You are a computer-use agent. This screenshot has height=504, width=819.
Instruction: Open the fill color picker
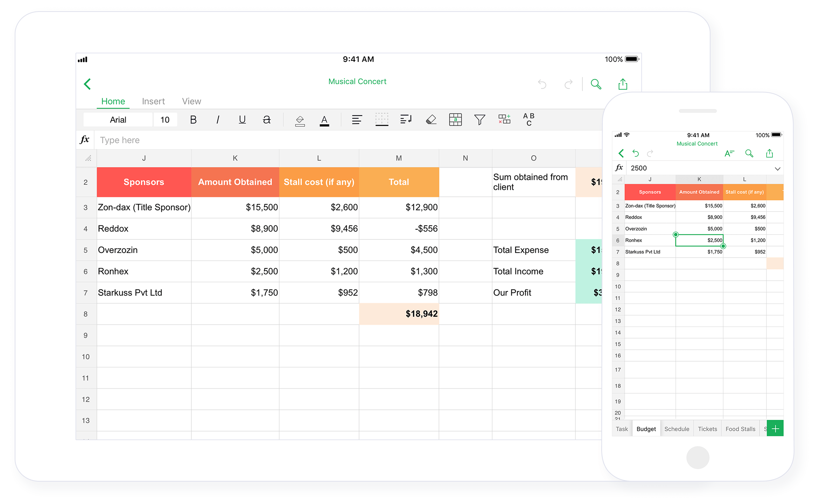click(x=300, y=120)
